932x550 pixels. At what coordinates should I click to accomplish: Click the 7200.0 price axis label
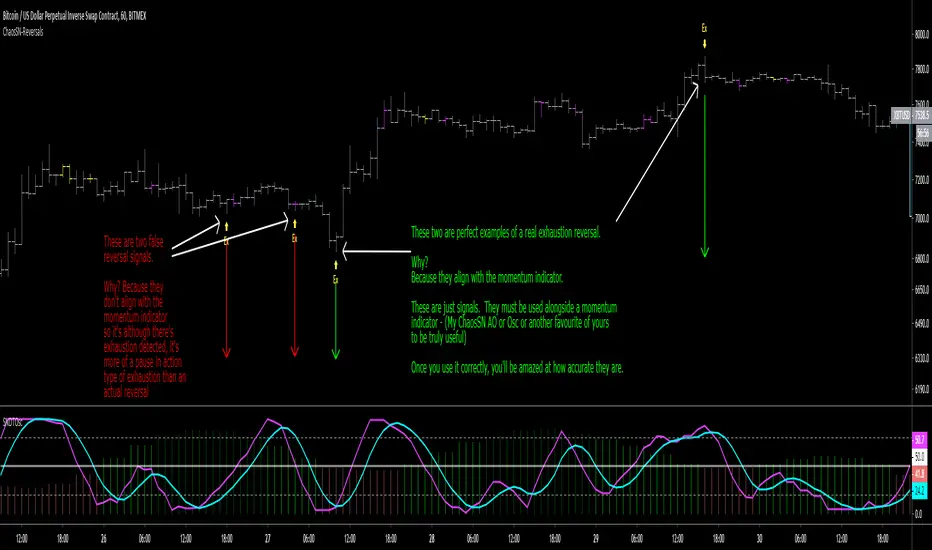[x=921, y=180]
